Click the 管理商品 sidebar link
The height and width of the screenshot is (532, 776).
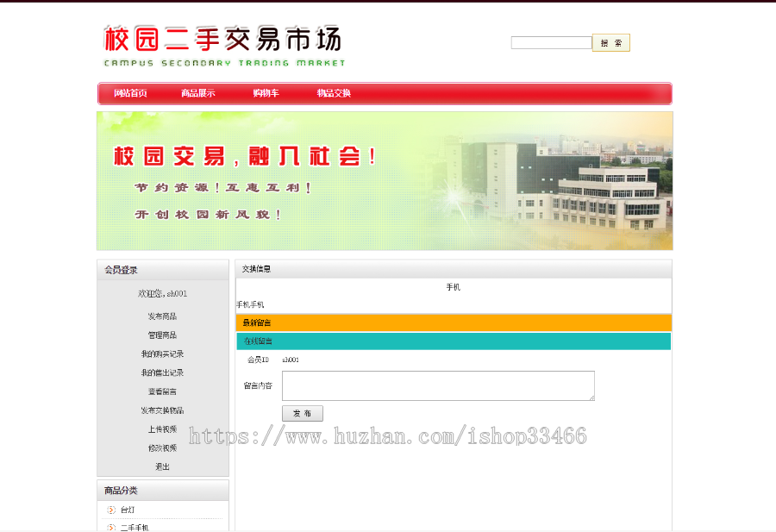pos(163,335)
